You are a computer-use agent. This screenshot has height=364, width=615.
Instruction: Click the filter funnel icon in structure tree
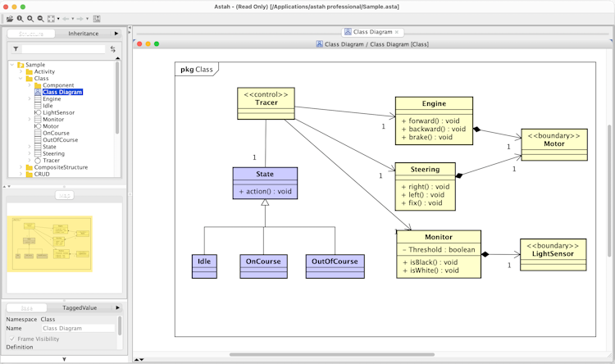coord(16,49)
